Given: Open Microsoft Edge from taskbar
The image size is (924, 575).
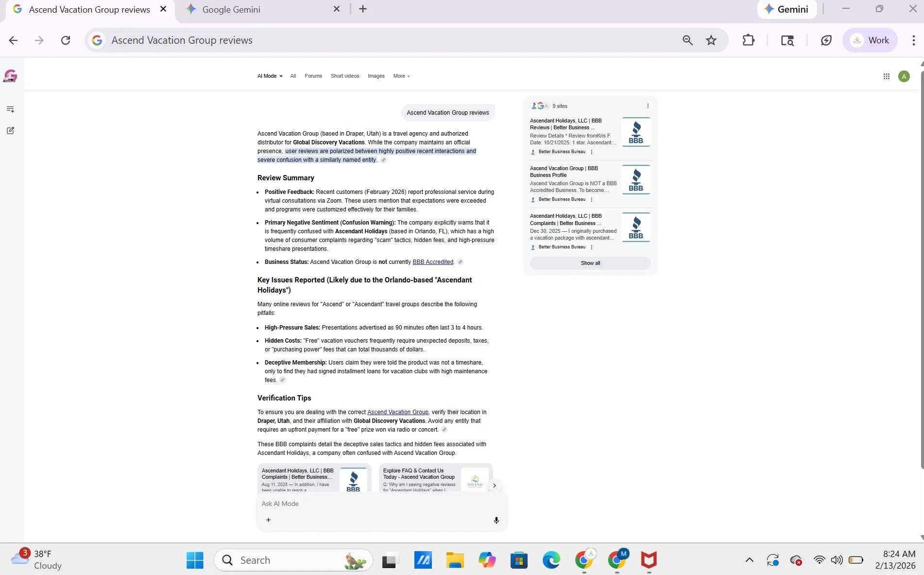Looking at the screenshot, I should [x=551, y=560].
